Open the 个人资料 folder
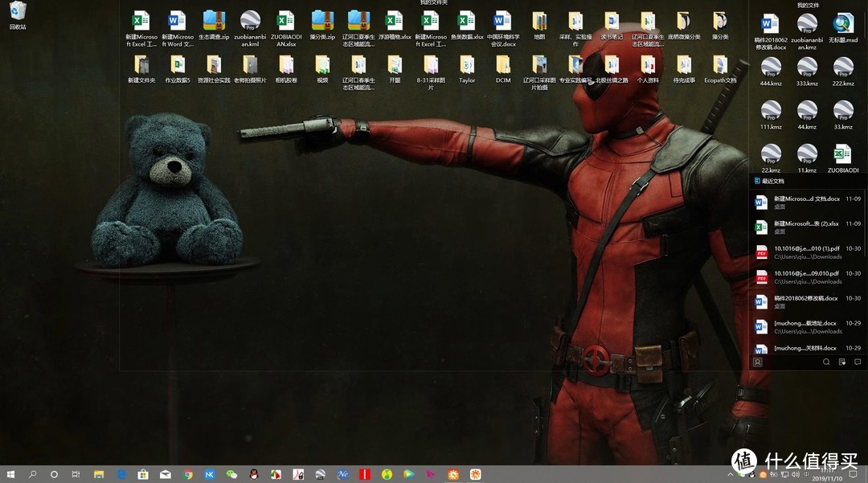Image resolution: width=868 pixels, height=483 pixels. click(648, 69)
